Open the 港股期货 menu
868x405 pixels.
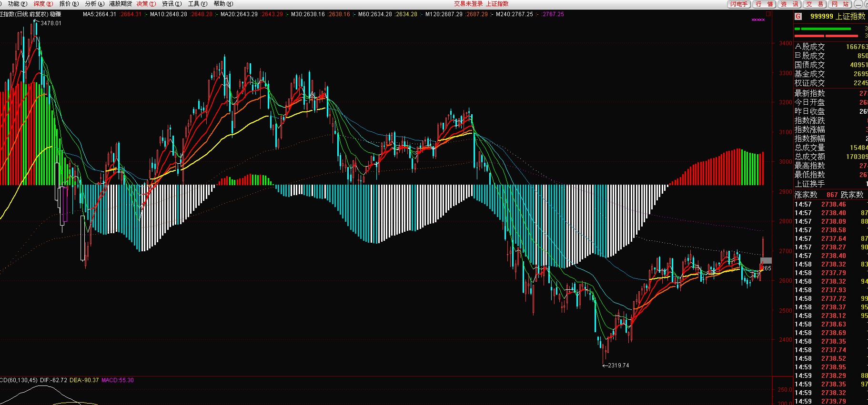click(x=121, y=4)
